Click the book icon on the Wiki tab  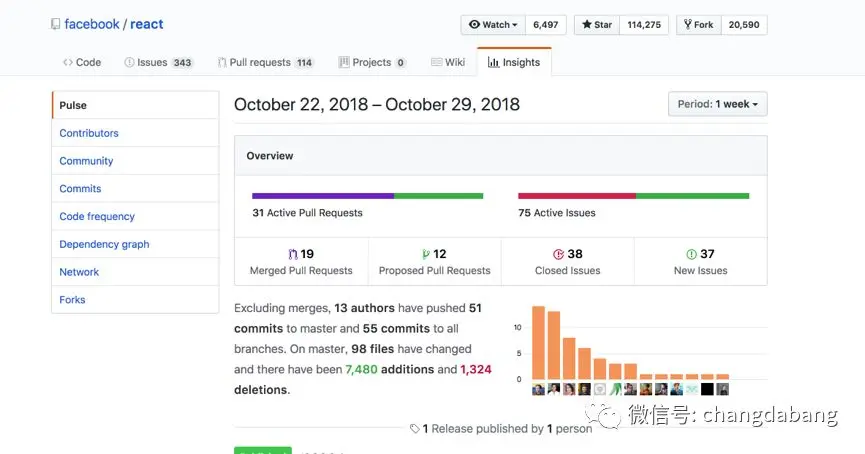tap(436, 62)
